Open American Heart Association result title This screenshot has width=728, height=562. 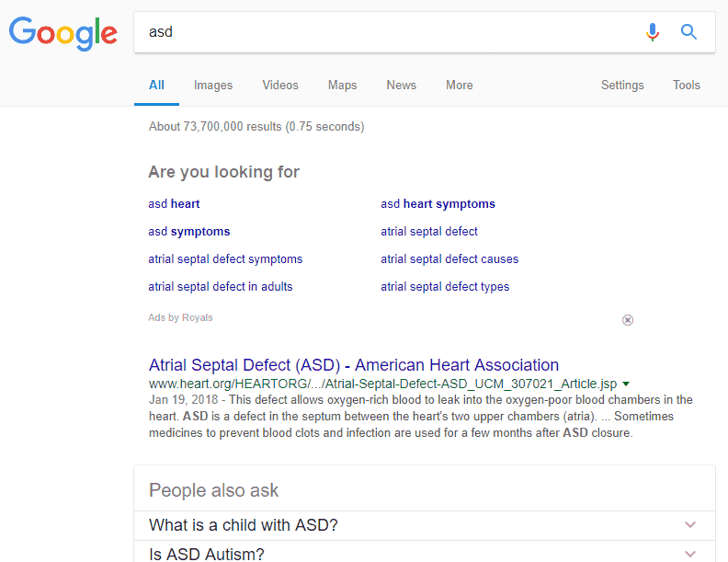click(x=354, y=365)
